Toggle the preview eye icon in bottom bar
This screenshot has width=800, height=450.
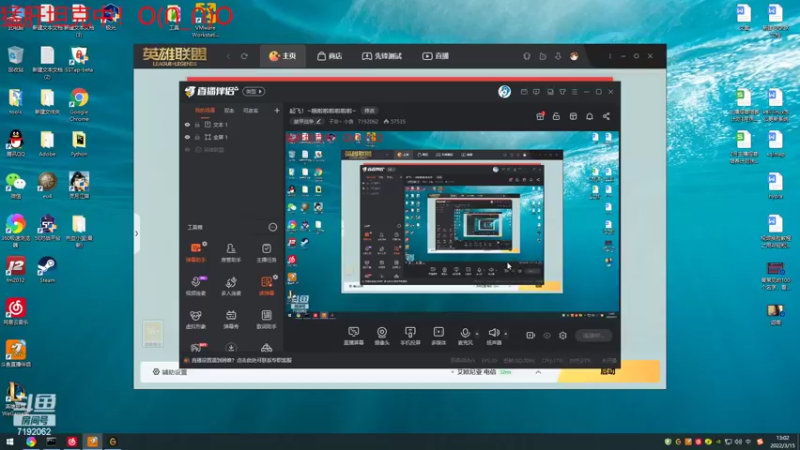(x=547, y=335)
